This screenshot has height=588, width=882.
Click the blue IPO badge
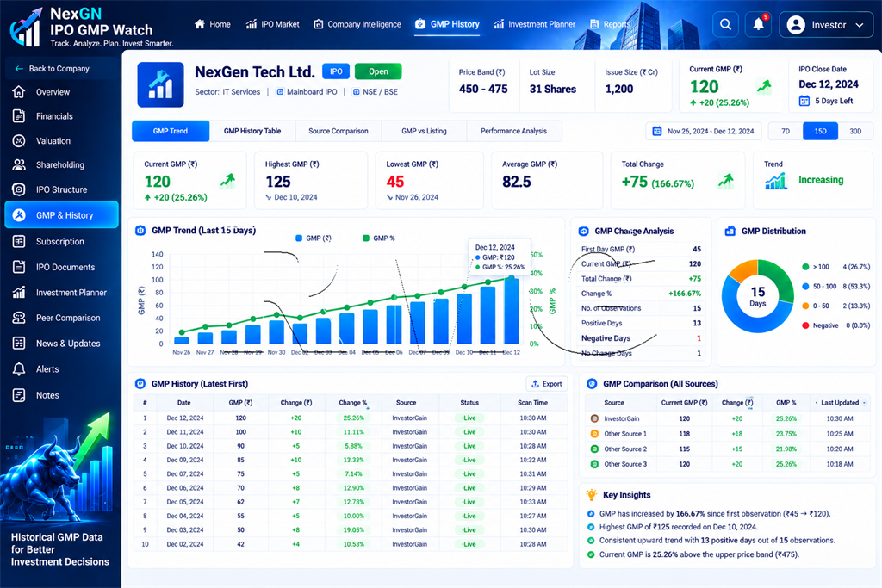click(336, 71)
